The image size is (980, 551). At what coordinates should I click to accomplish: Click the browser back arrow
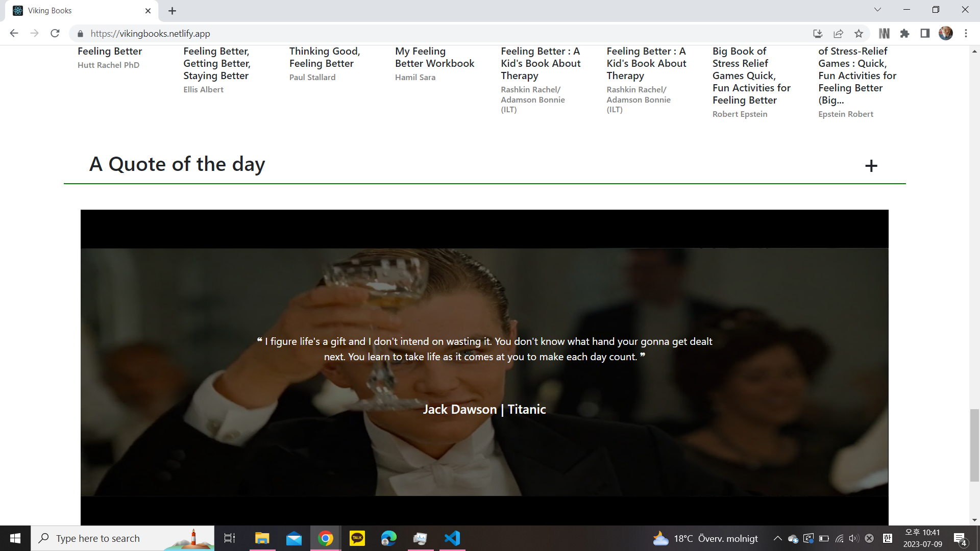click(14, 34)
